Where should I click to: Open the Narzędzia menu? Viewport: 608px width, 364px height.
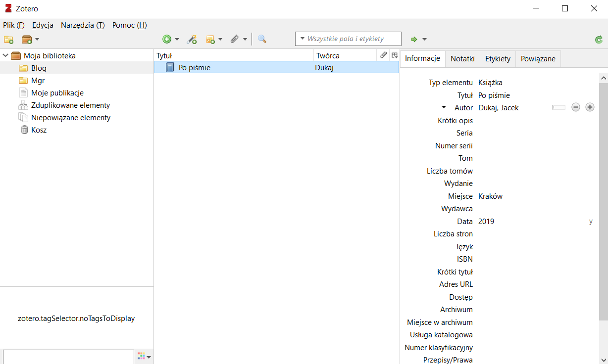tap(82, 25)
